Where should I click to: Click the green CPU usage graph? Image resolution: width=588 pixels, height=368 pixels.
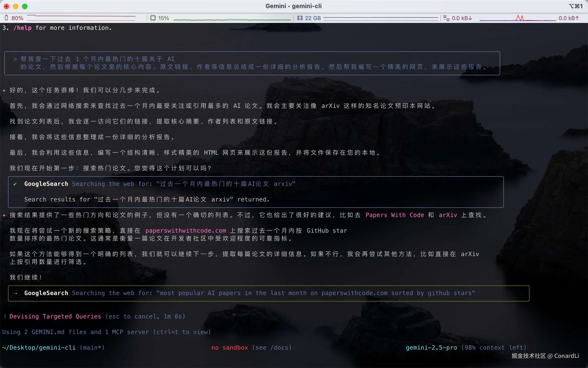(232, 19)
